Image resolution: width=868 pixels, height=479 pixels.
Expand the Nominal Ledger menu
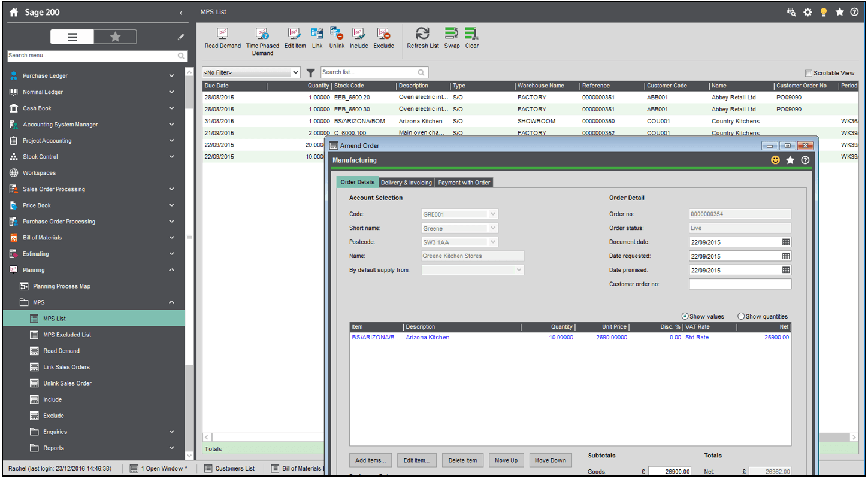point(171,92)
